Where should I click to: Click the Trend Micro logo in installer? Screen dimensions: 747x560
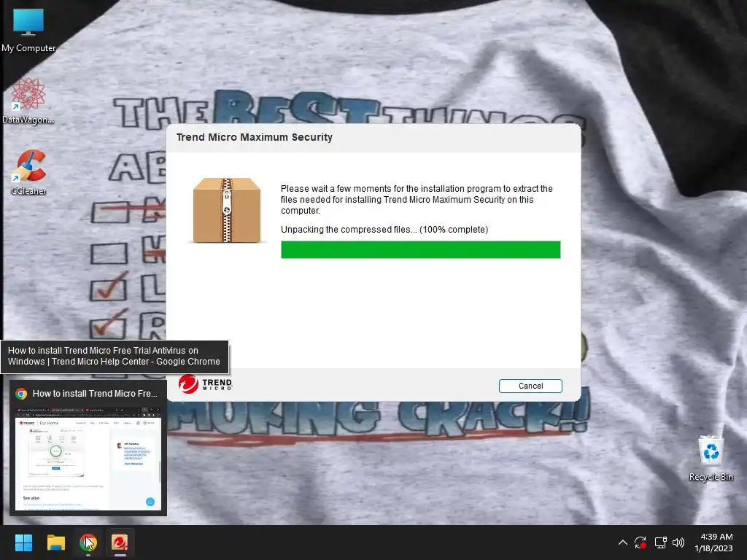[x=205, y=384]
